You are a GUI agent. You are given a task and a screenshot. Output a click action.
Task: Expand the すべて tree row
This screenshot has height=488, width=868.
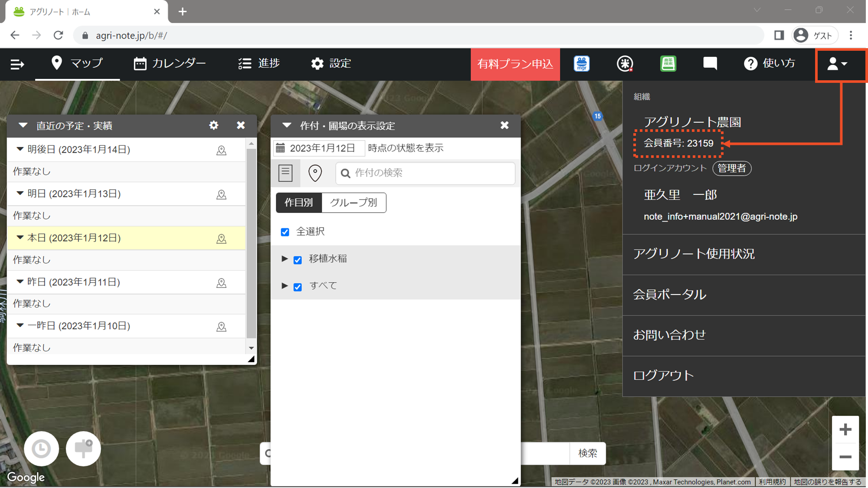coord(285,286)
